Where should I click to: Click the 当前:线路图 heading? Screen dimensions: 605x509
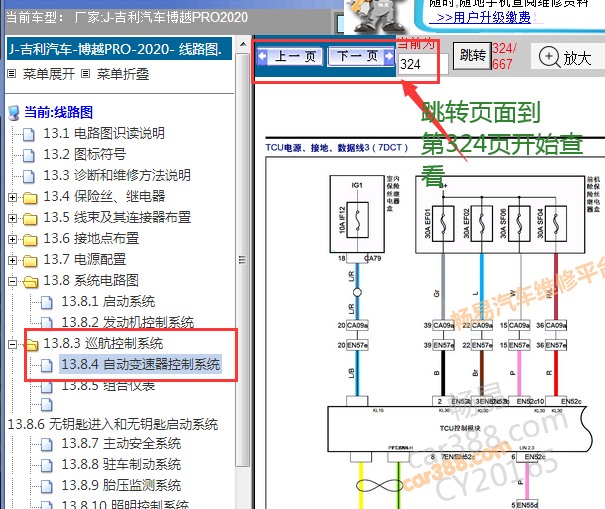[x=58, y=112]
